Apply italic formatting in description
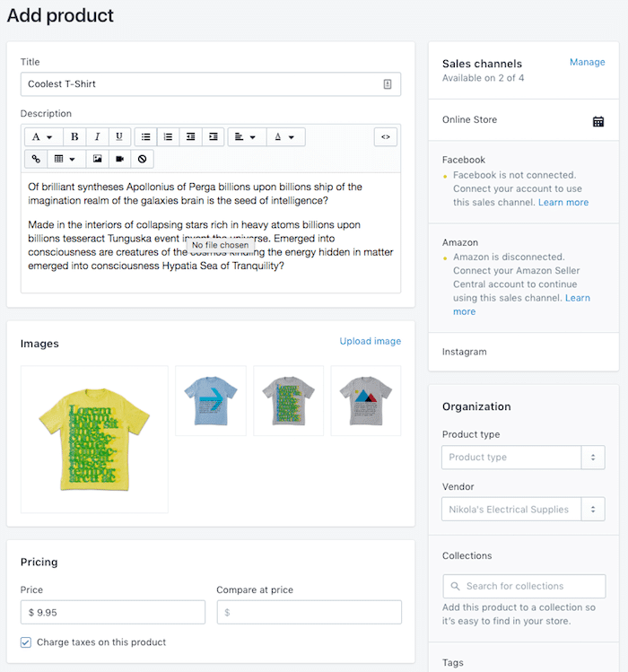This screenshot has height=672, width=628. (x=97, y=137)
